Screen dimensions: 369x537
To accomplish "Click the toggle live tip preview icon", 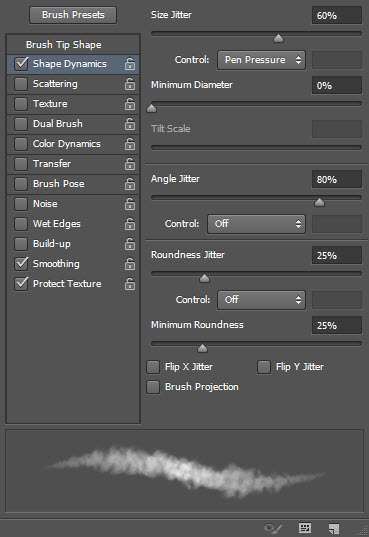I will [x=273, y=528].
